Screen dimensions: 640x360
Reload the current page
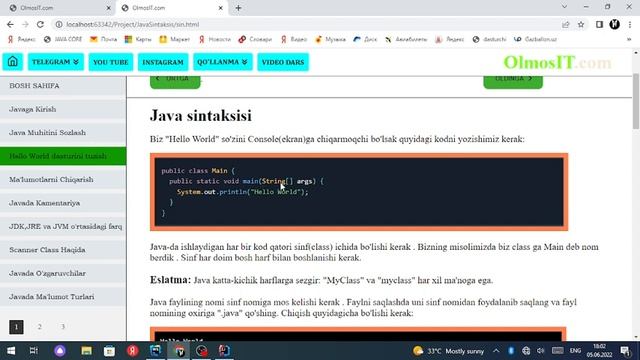pyautogui.click(x=40, y=24)
